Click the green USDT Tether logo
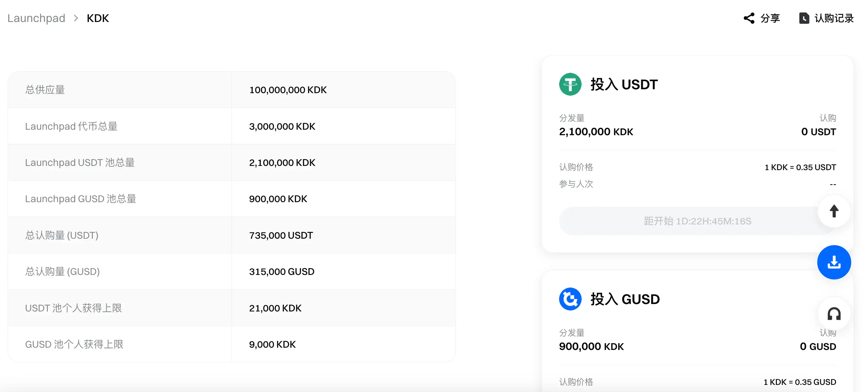The height and width of the screenshot is (392, 868). tap(570, 84)
